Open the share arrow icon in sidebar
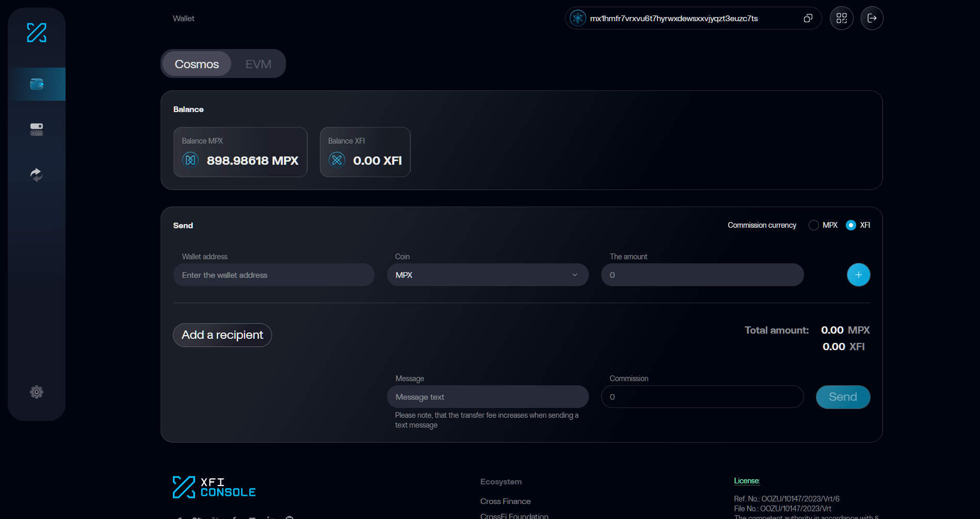The width and height of the screenshot is (980, 519). point(37,175)
